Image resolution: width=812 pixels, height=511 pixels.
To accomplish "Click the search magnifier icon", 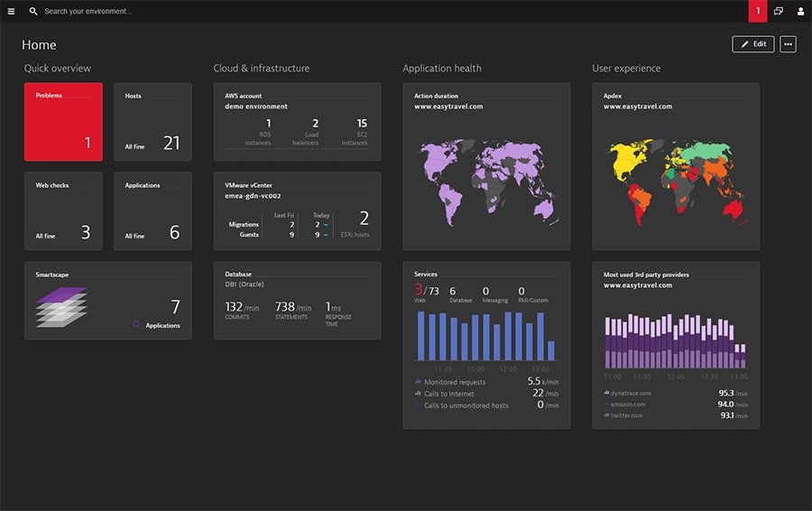I will [x=33, y=11].
